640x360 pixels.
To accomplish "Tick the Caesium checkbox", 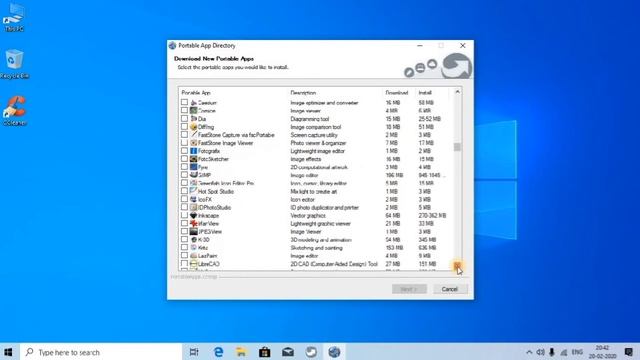I will click(x=184, y=102).
